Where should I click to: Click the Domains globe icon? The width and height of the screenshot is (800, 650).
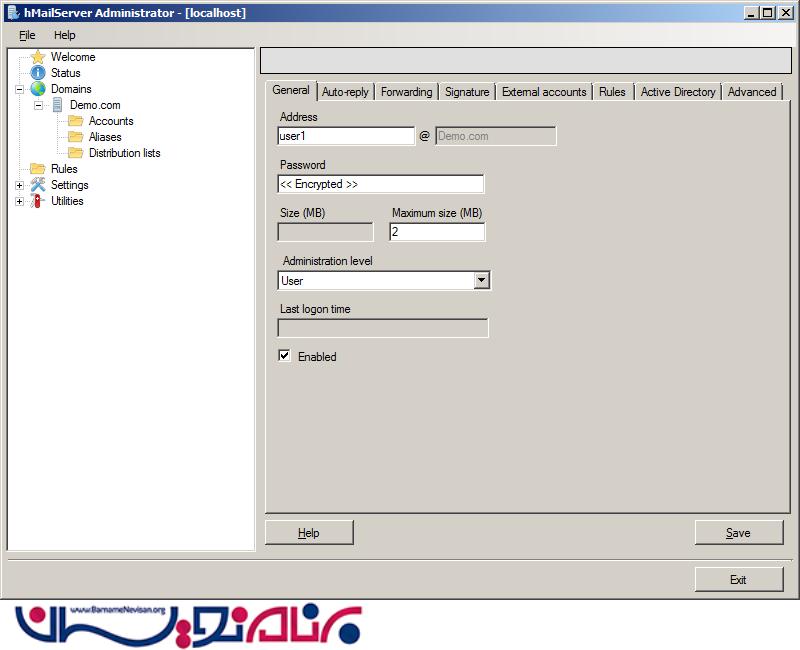(x=38, y=89)
